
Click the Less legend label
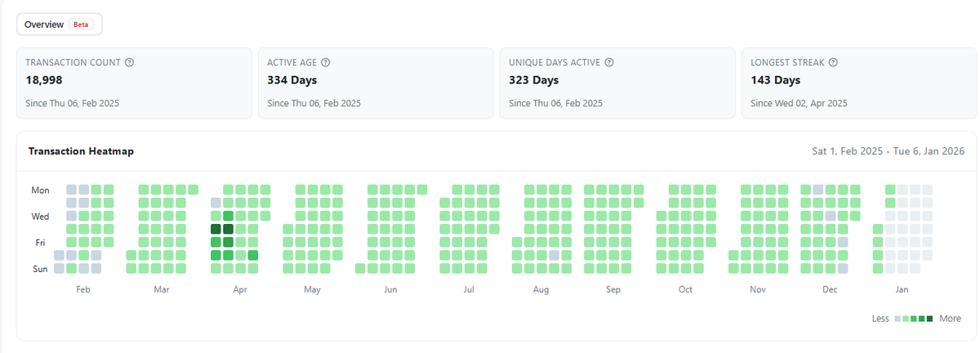(x=880, y=319)
